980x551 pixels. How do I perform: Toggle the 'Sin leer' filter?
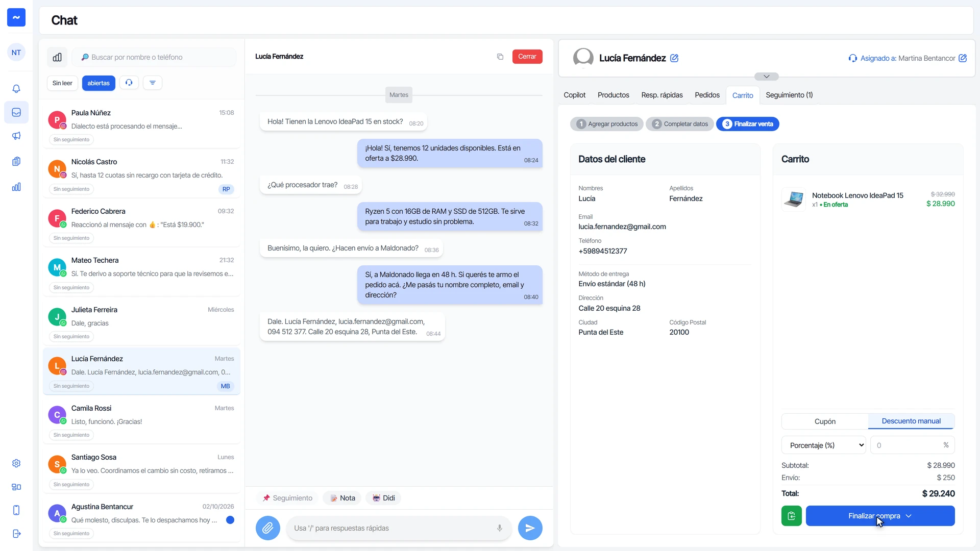pos(62,83)
